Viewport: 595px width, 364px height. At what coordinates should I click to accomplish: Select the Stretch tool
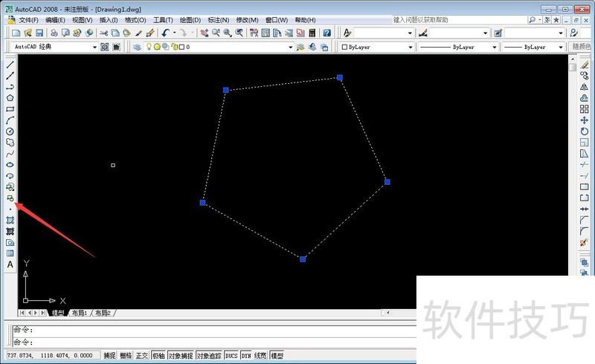click(x=585, y=154)
